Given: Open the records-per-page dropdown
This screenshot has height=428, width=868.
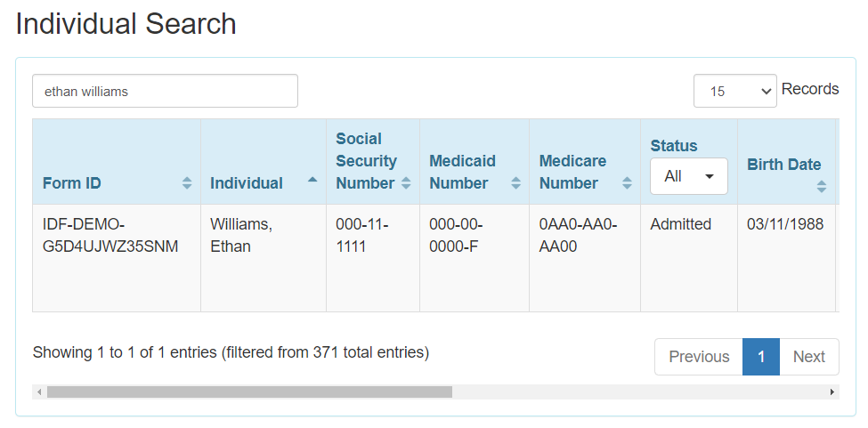Looking at the screenshot, I should (734, 91).
